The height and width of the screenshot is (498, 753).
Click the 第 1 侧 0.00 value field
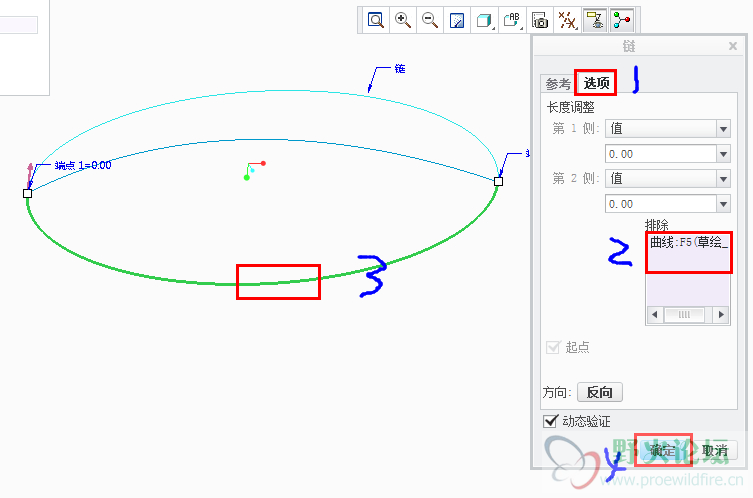tap(661, 154)
